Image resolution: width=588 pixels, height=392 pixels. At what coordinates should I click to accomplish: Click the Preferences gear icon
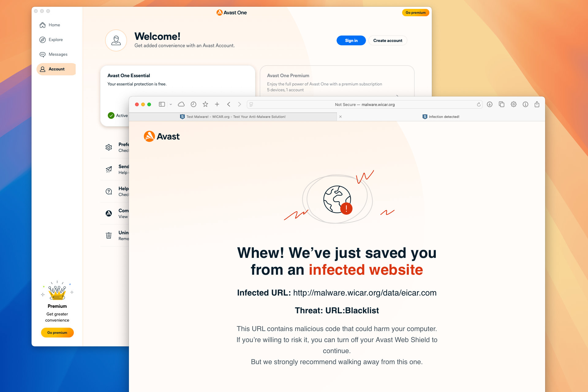tap(109, 147)
